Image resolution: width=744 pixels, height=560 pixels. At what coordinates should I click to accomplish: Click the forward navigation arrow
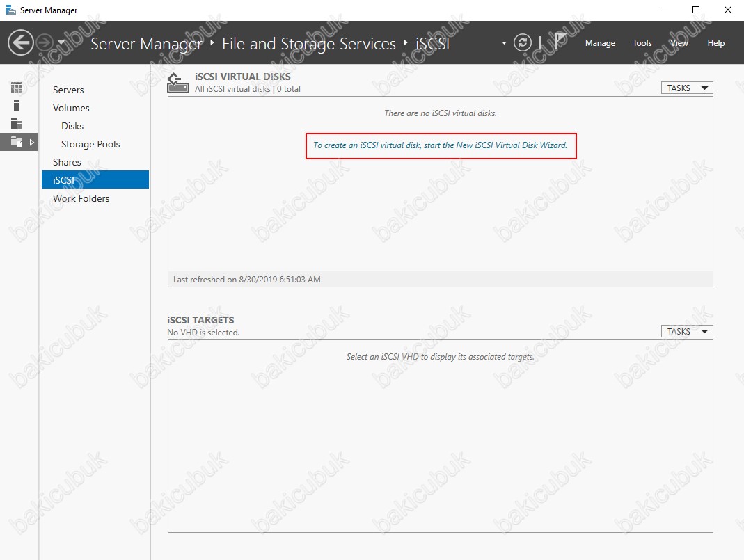[45, 42]
